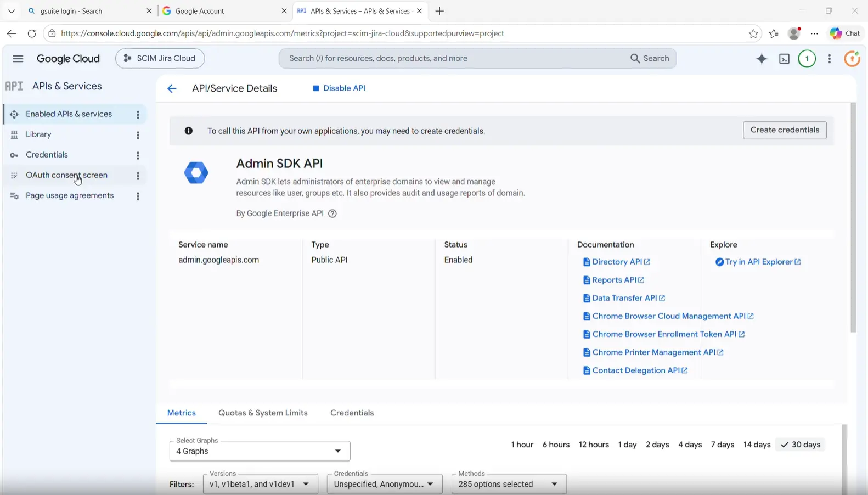This screenshot has height=495, width=868.
Task: Click the browser back arrow
Action: click(12, 33)
